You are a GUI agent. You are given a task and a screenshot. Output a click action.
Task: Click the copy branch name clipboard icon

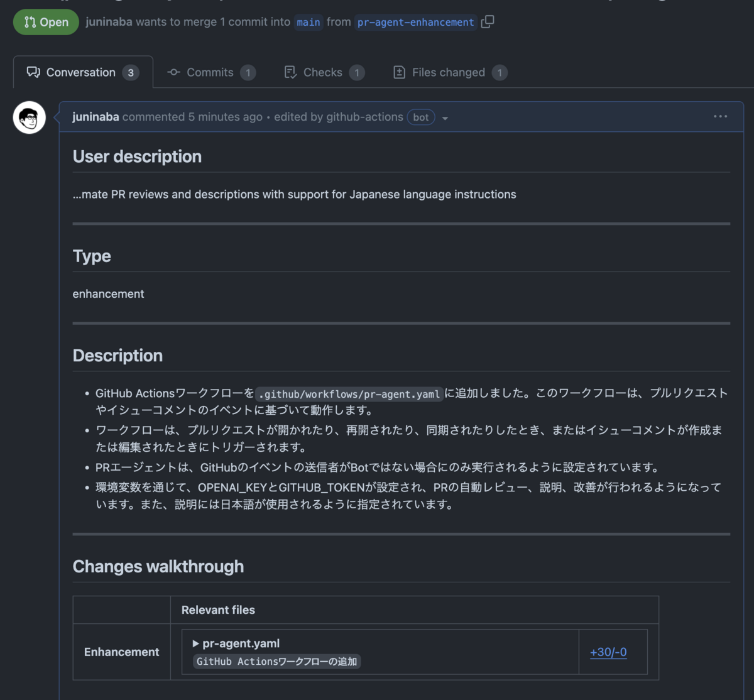point(488,21)
